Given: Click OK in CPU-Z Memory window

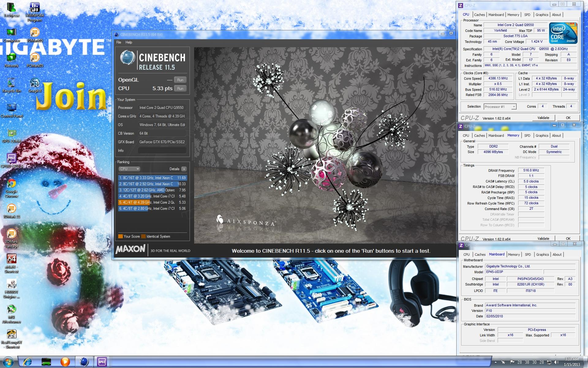Looking at the screenshot, I should (x=568, y=239).
